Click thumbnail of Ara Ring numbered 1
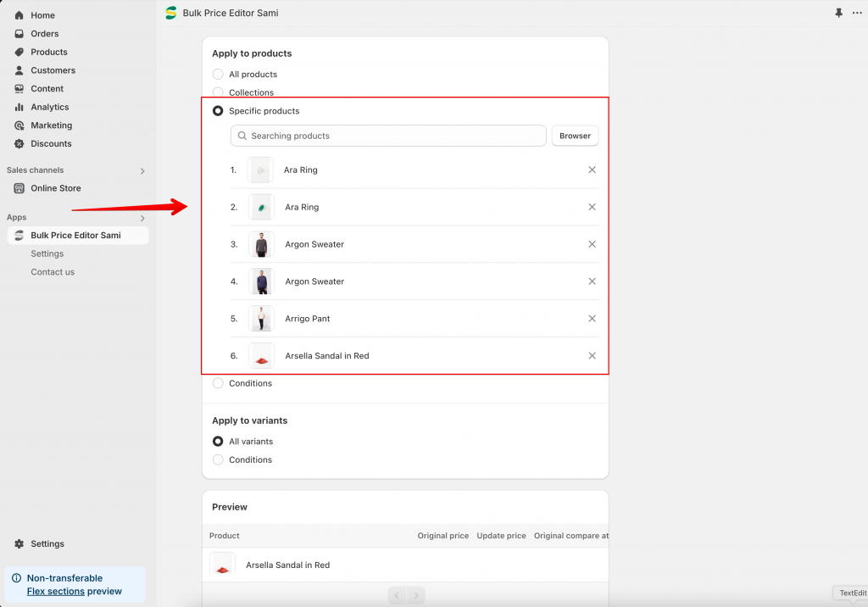Viewport: 868px width, 607px height. click(x=260, y=170)
